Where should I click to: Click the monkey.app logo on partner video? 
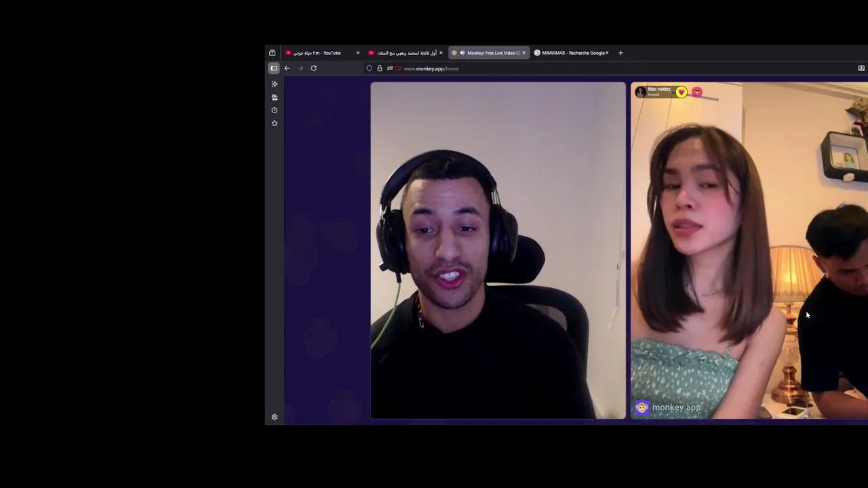click(x=668, y=407)
